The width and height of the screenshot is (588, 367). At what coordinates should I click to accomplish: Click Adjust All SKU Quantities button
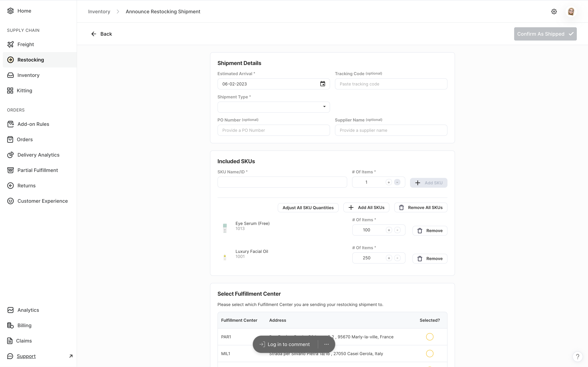tap(308, 208)
